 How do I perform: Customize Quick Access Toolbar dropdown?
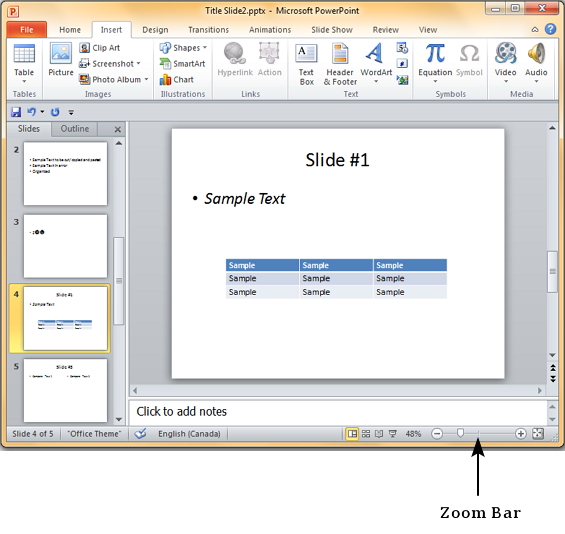[x=71, y=112]
